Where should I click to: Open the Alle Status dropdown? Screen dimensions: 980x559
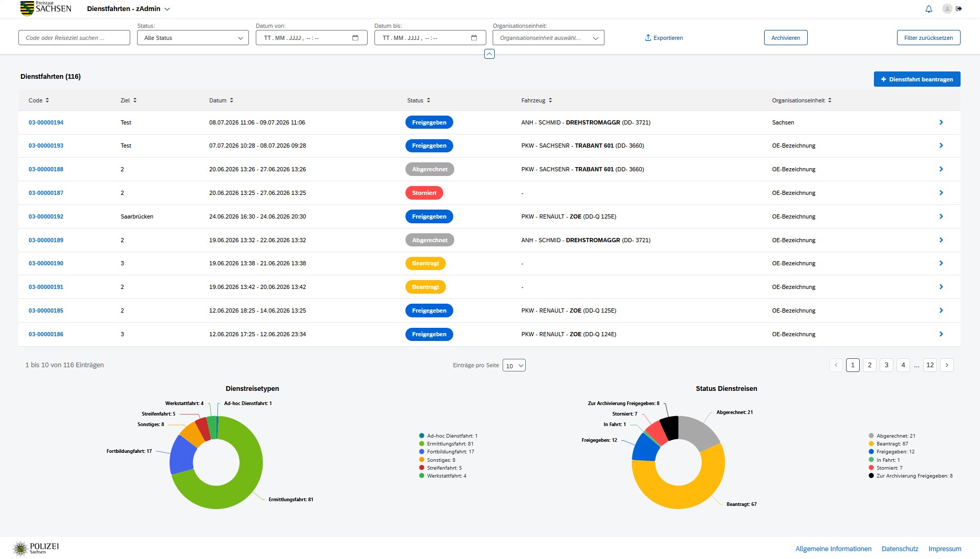tap(193, 38)
